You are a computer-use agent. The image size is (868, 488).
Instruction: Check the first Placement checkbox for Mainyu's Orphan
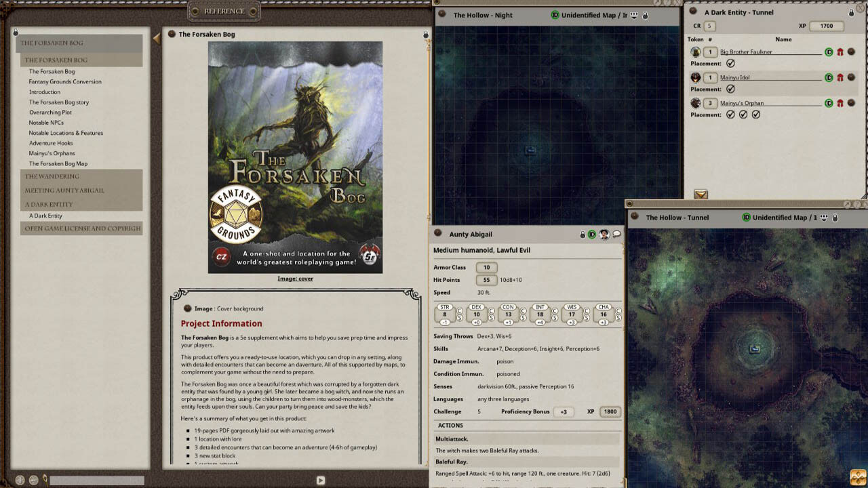730,113
